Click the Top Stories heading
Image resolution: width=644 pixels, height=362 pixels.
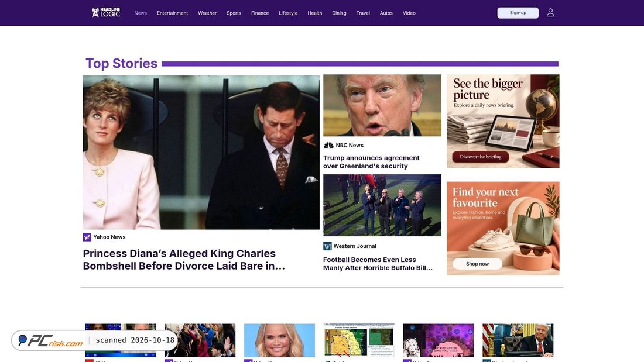(121, 64)
